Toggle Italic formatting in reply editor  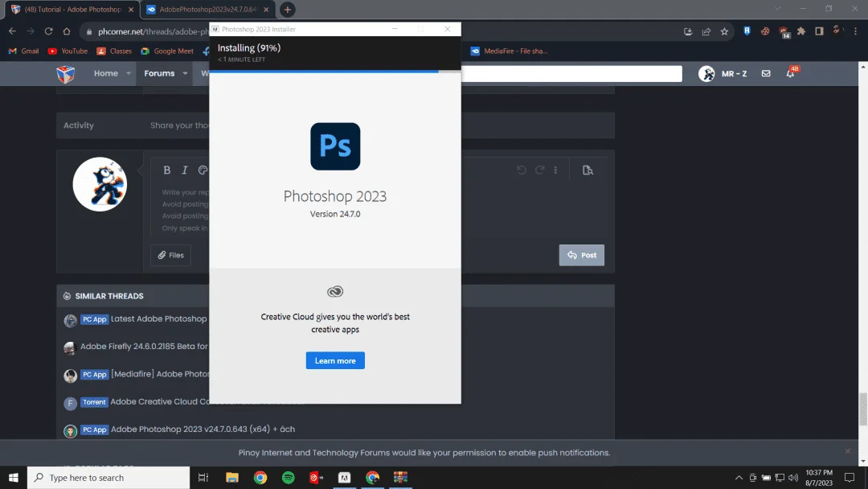coord(185,170)
